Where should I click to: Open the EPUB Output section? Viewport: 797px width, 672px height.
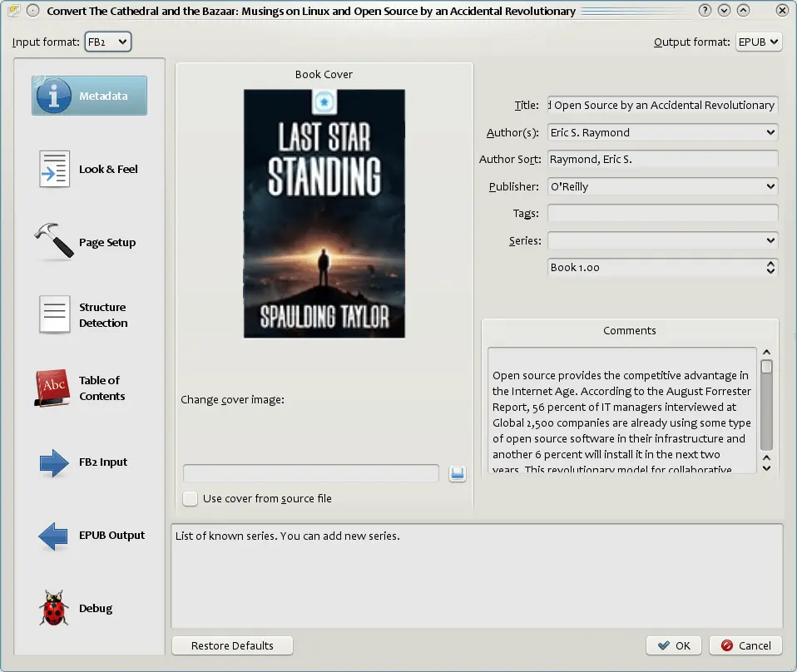[x=90, y=536]
